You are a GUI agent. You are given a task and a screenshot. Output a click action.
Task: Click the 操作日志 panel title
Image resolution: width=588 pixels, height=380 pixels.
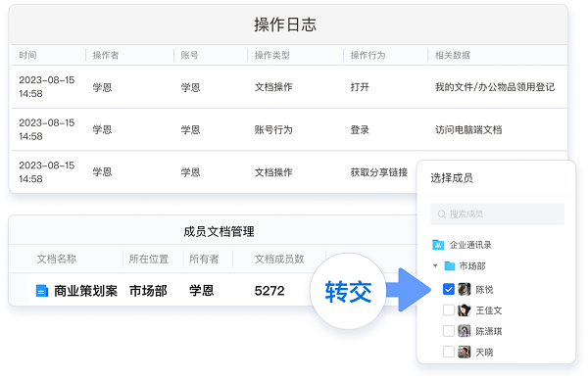coord(285,24)
